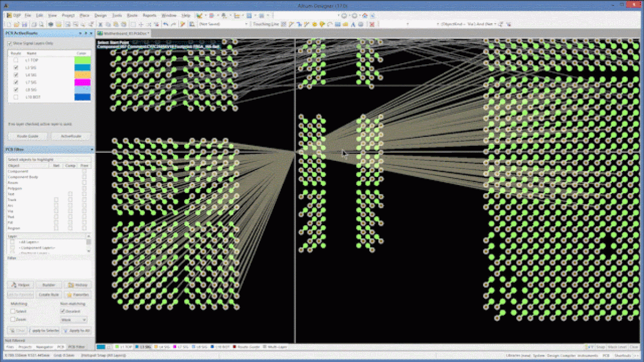Click the Paste icon on the toolbar
Image resolution: width=644 pixels, height=362 pixels.
tap(116, 24)
